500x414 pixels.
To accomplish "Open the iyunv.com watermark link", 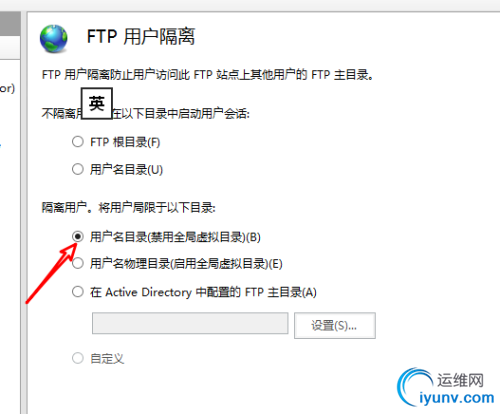I will tap(457, 398).
